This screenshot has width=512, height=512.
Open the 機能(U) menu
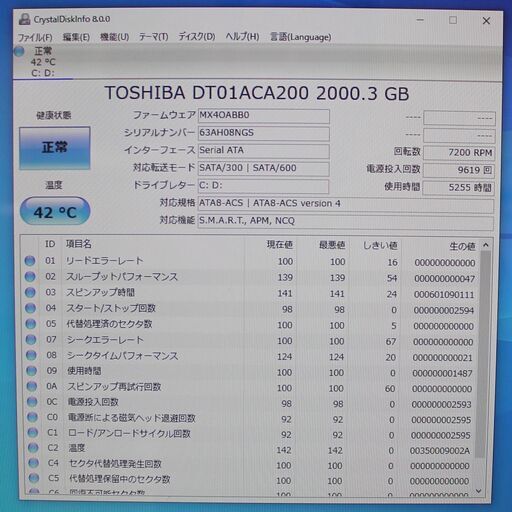click(115, 37)
